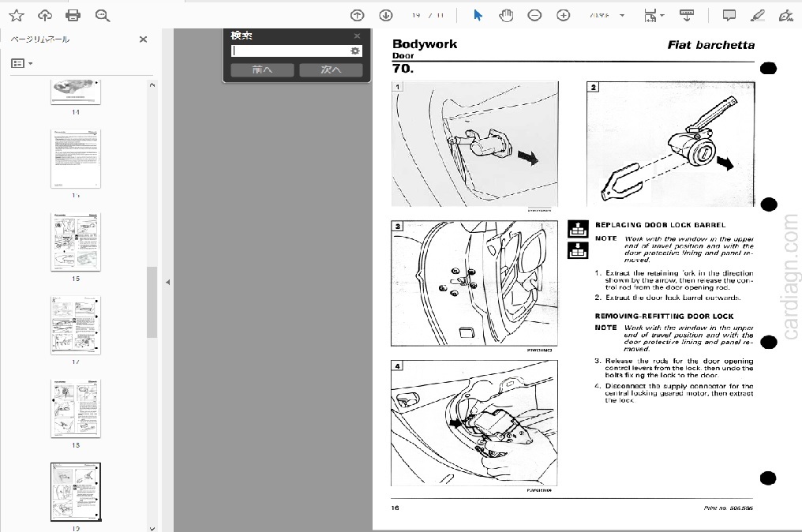Select the arrow selection tool

tap(478, 15)
